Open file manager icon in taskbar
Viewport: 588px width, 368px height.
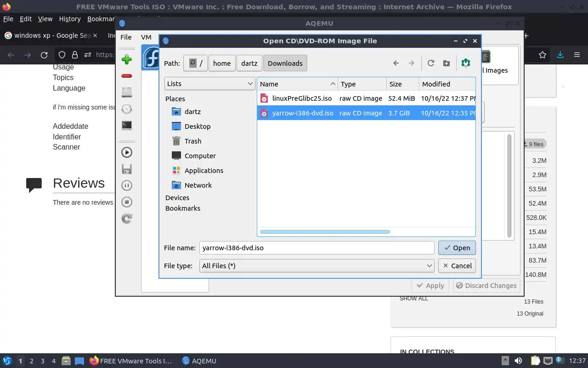click(66, 361)
